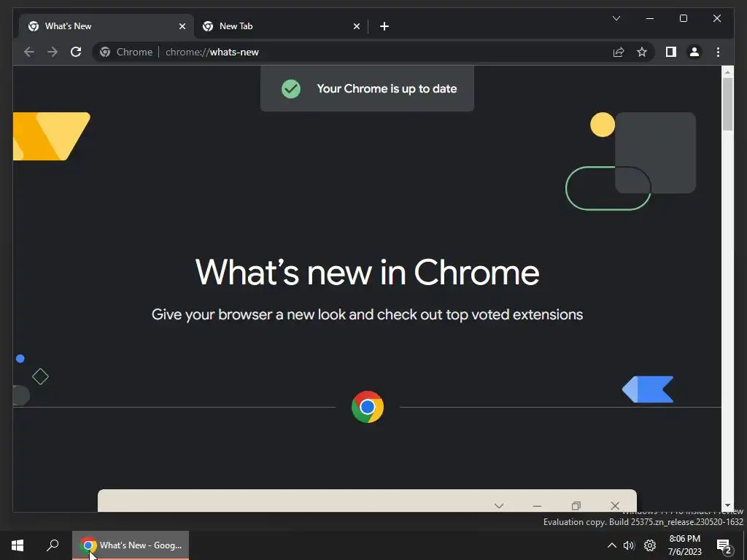Viewport: 747px width, 560px height.
Task: Click 'Your Chrome is up to date' text
Action: 387,88
